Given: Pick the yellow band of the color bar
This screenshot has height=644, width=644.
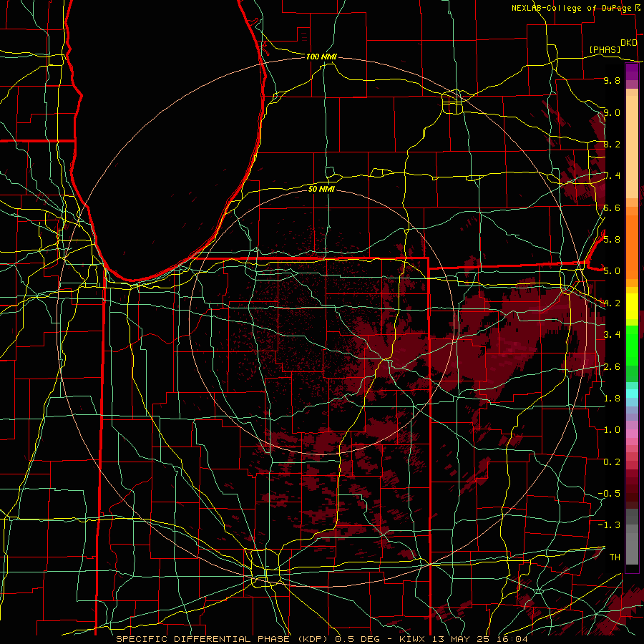Looking at the screenshot, I should [x=632, y=306].
